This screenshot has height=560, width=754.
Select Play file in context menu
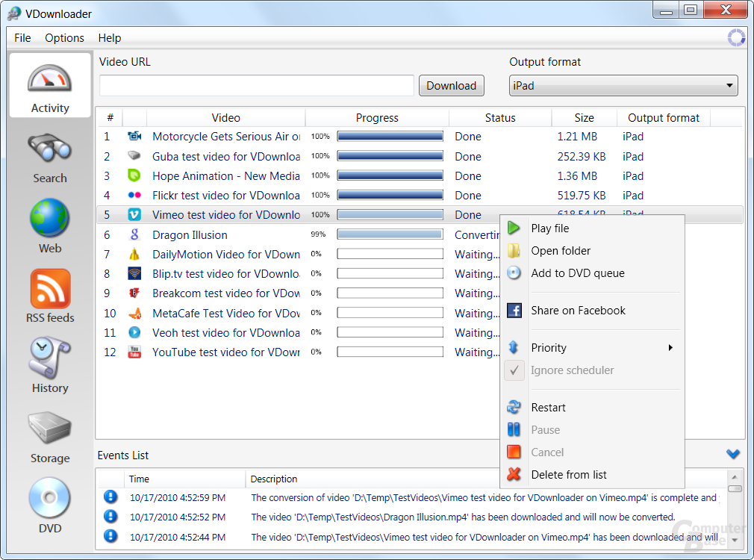pyautogui.click(x=549, y=228)
